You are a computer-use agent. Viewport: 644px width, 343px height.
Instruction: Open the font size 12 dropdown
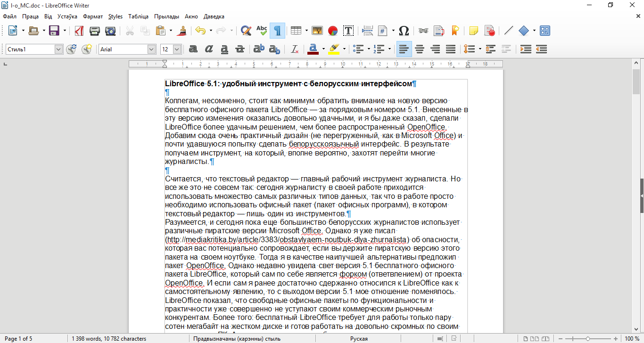177,49
